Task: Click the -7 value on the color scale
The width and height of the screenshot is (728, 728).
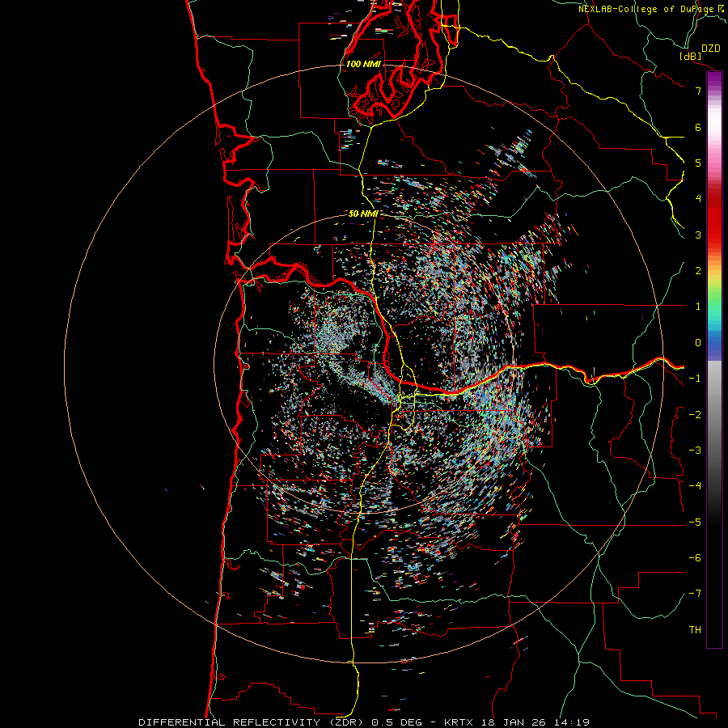Action: pos(695,594)
